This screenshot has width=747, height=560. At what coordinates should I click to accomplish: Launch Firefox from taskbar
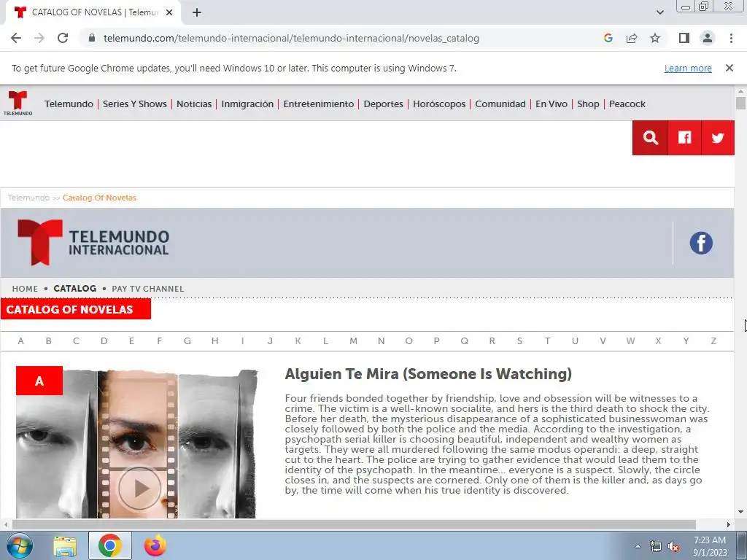click(x=155, y=545)
